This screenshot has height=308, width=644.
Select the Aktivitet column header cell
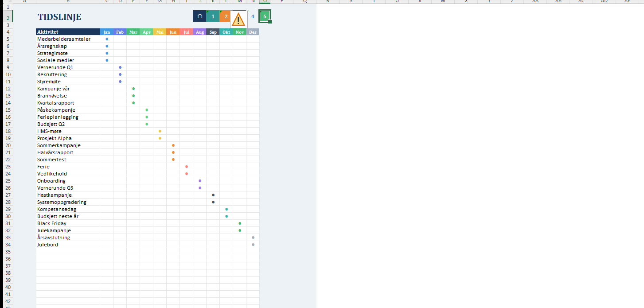(68, 32)
